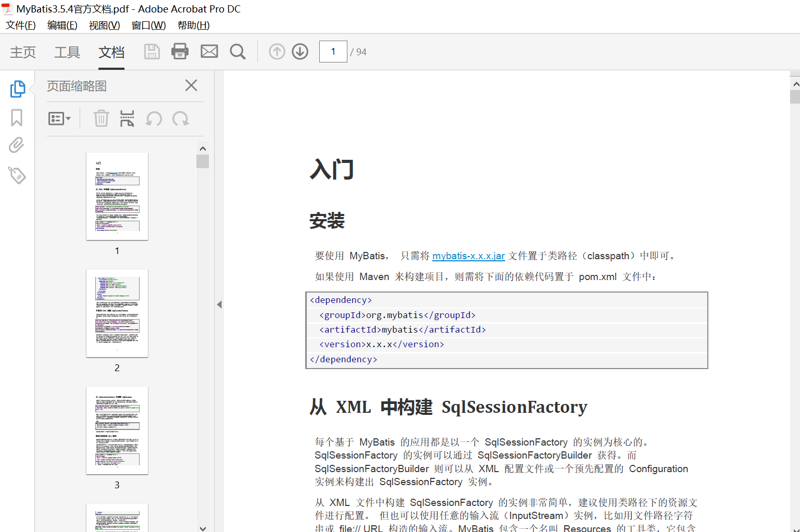Collapse the navigation pane arrow
This screenshot has height=532, width=800.
coord(219,305)
